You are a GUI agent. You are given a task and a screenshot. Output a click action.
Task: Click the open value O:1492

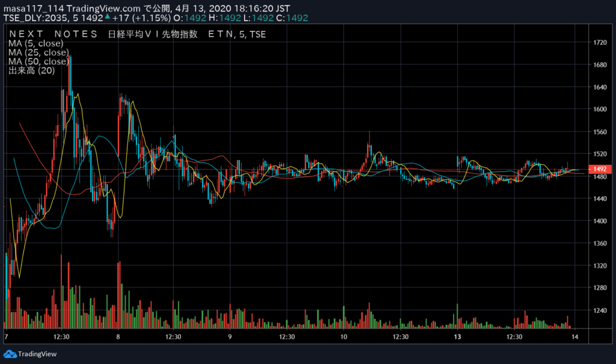189,18
